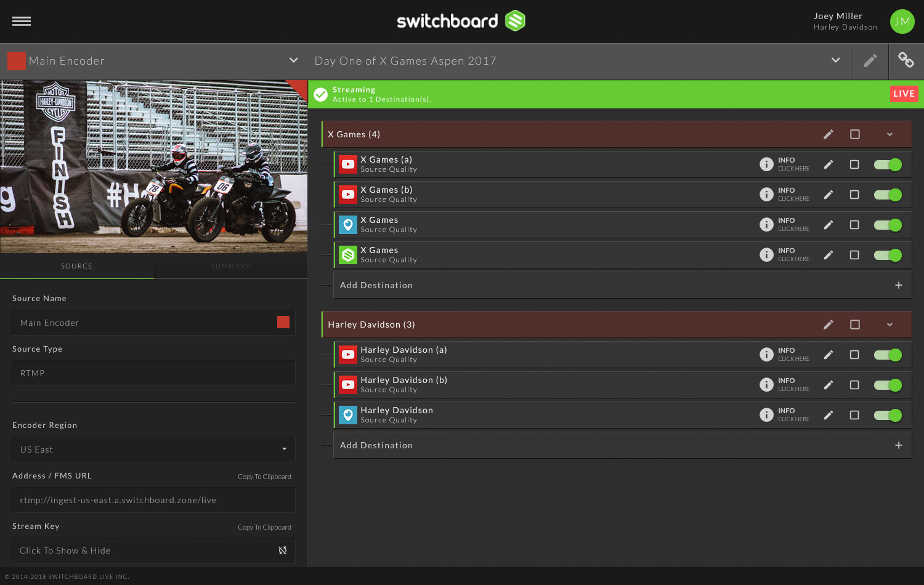This screenshot has height=585, width=924.
Task: Collapse the X Games (4) group
Action: (890, 134)
